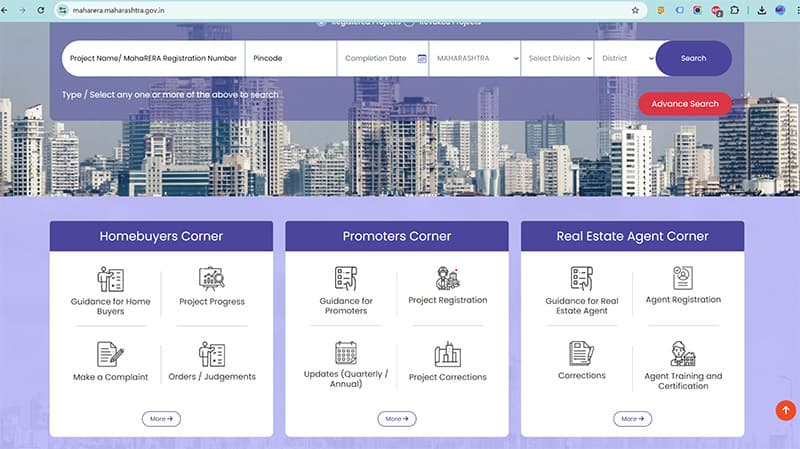Open the browser Downloads icon

pos(762,10)
